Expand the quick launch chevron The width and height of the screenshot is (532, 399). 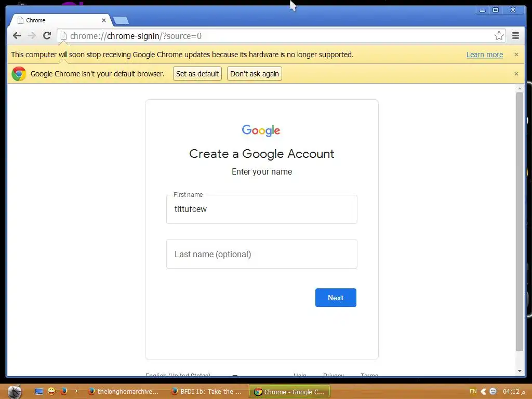point(76,391)
